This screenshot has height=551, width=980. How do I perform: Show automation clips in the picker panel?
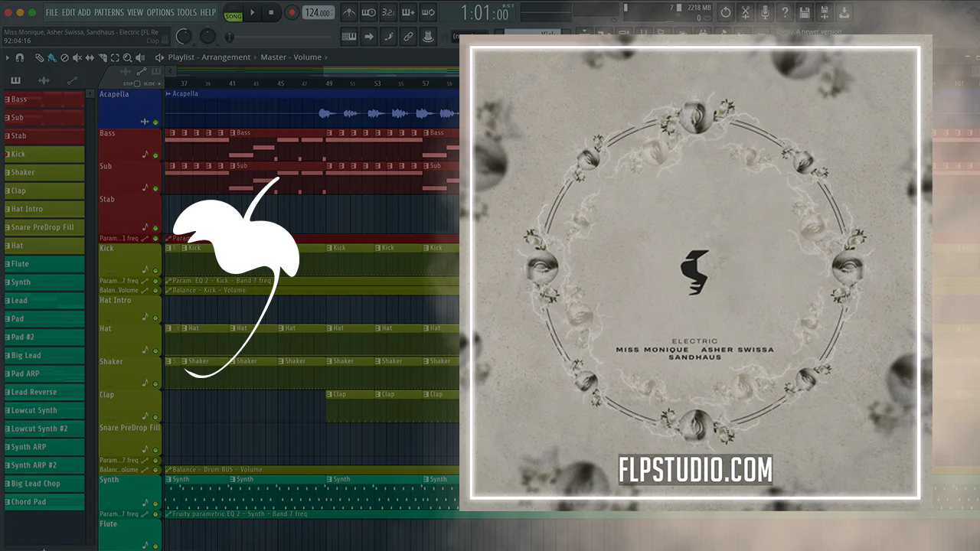(72, 80)
